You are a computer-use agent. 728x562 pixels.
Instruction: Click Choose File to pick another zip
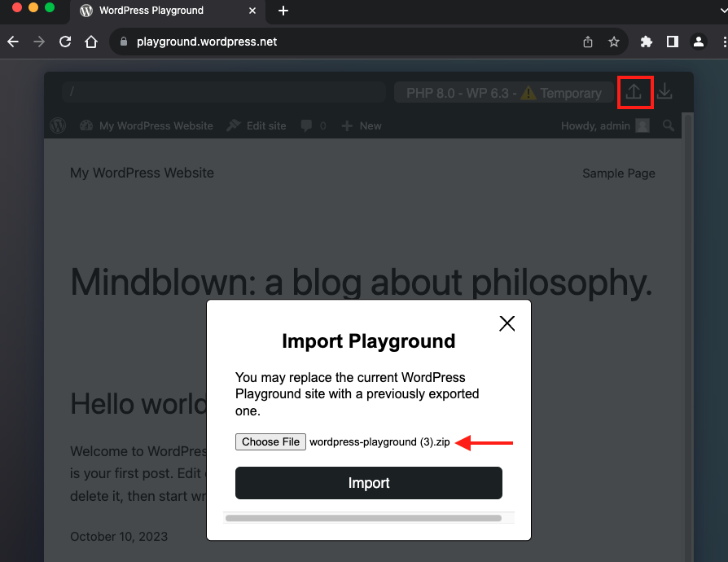pyautogui.click(x=270, y=441)
